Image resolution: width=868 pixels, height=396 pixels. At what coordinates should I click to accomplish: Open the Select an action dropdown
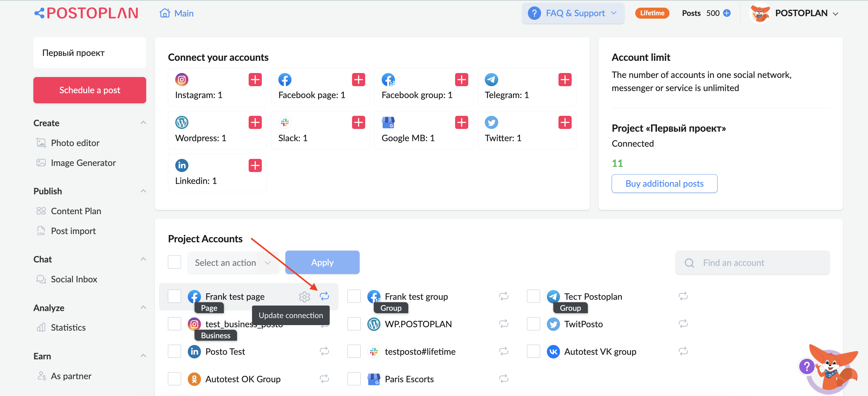click(233, 263)
